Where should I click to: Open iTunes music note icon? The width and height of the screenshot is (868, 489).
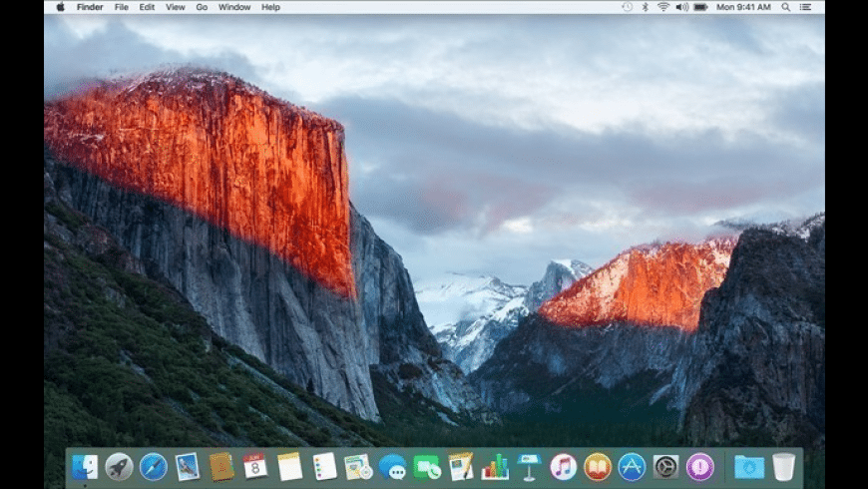point(564,467)
